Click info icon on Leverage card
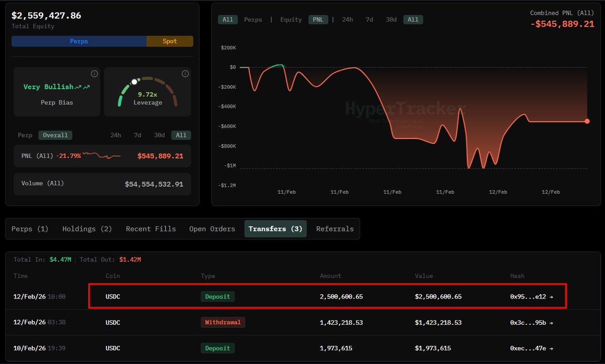Image resolution: width=605 pixels, height=364 pixels. coord(185,74)
